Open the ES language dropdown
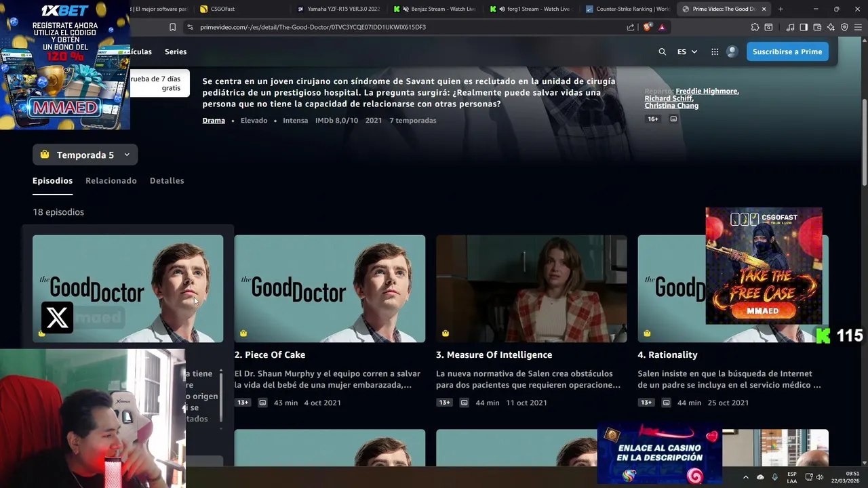Screen dimensions: 868x488 pos(687,52)
